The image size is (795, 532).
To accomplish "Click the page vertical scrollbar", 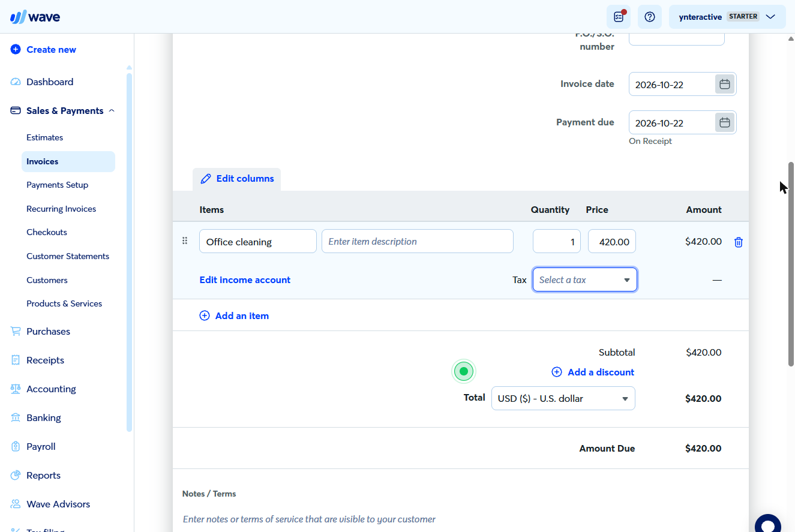I will (x=791, y=264).
